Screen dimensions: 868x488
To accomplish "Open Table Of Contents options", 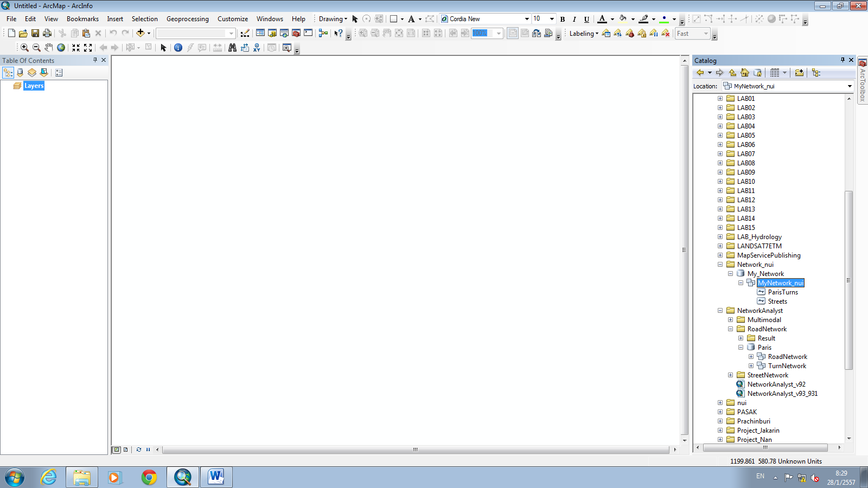I will 59,73.
